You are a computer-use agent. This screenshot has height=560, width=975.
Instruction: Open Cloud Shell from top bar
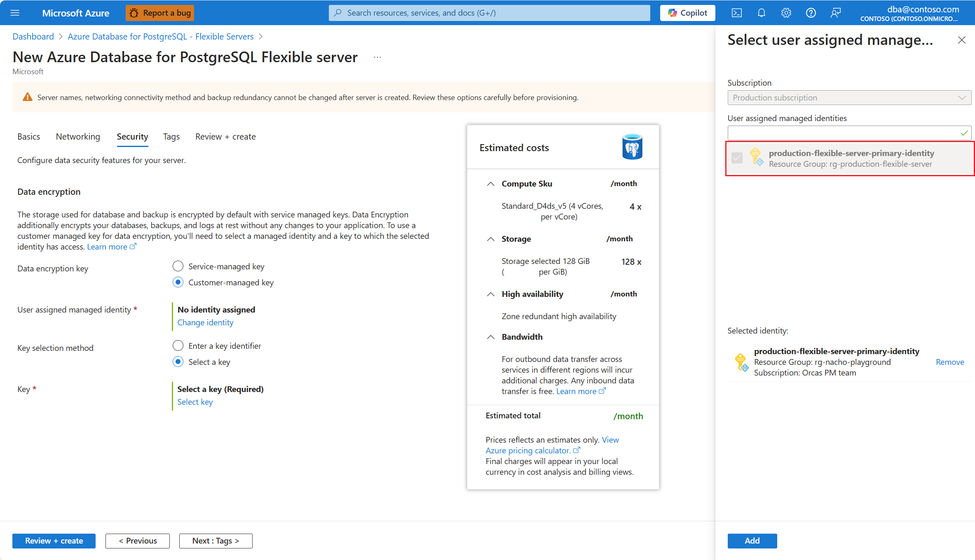[x=736, y=13]
